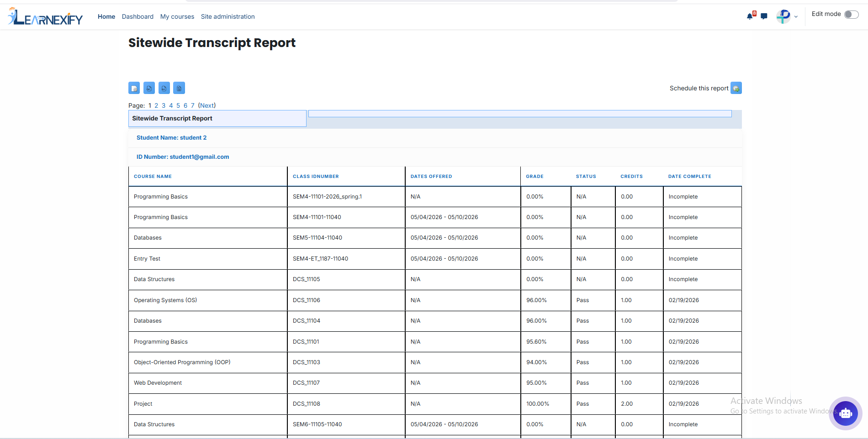
Task: Open the user profile menu dropdown
Action: tap(787, 16)
